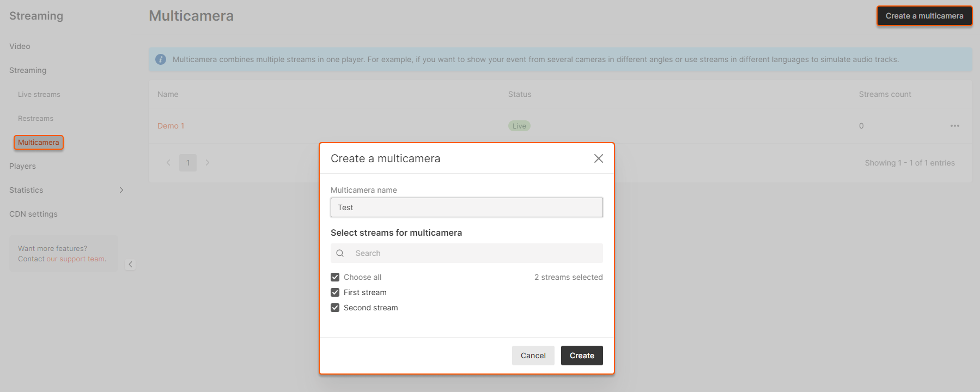Click the Contact our support team link
This screenshot has height=392, width=980.
coord(76,259)
